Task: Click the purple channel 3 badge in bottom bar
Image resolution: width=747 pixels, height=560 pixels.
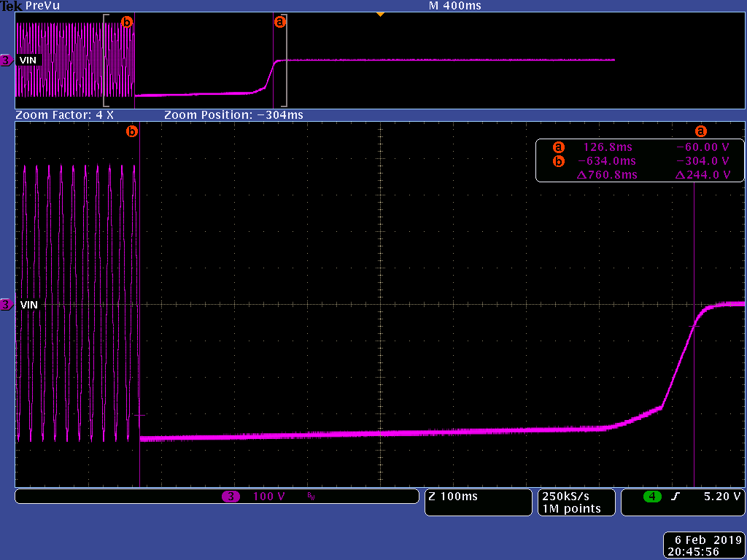Action: (231, 497)
